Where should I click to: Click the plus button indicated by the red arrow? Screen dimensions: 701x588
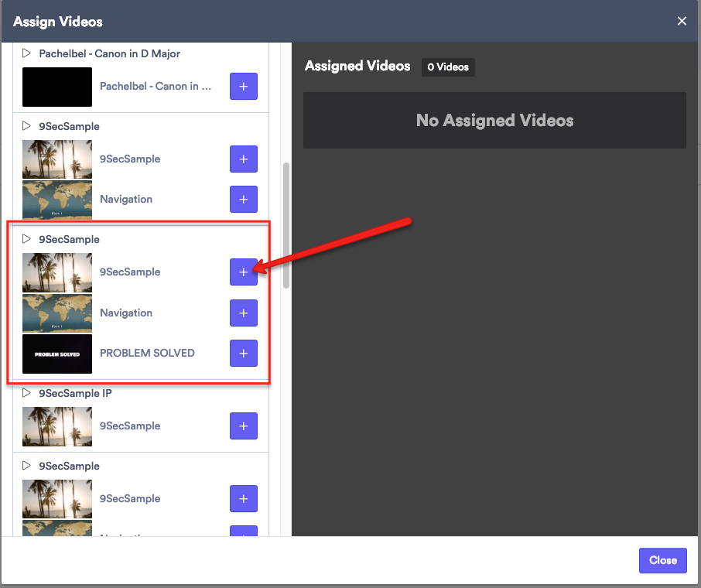click(x=244, y=272)
